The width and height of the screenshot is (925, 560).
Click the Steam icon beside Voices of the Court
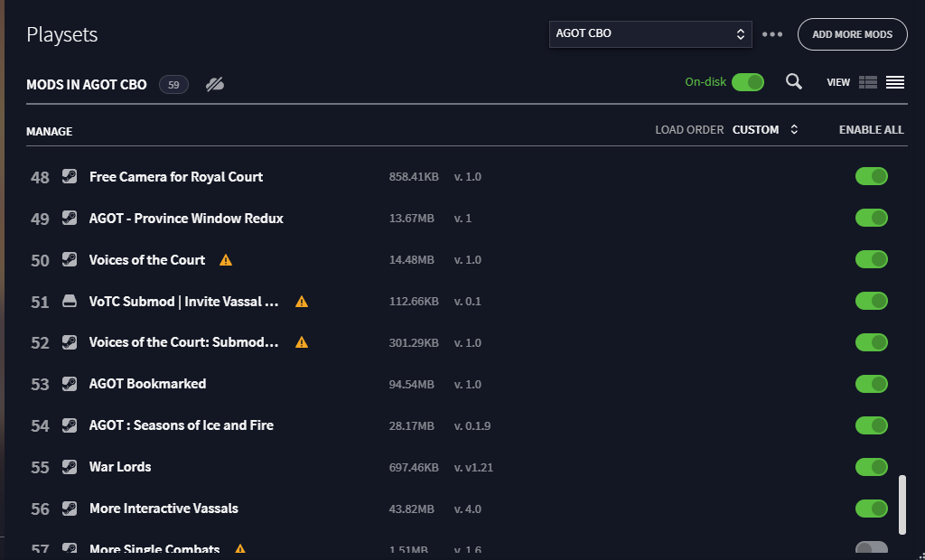click(70, 259)
